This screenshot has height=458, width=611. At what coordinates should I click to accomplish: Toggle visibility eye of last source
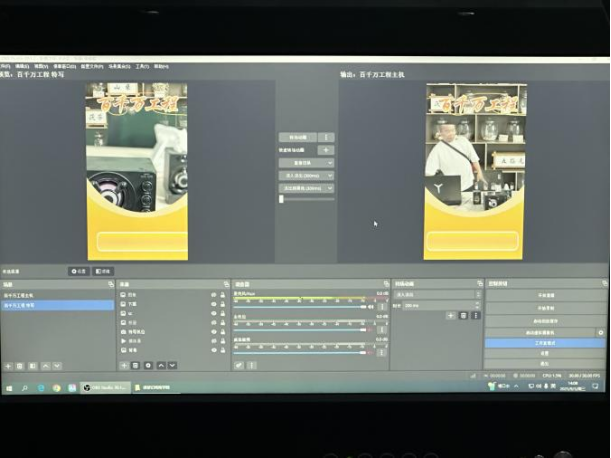click(213, 350)
